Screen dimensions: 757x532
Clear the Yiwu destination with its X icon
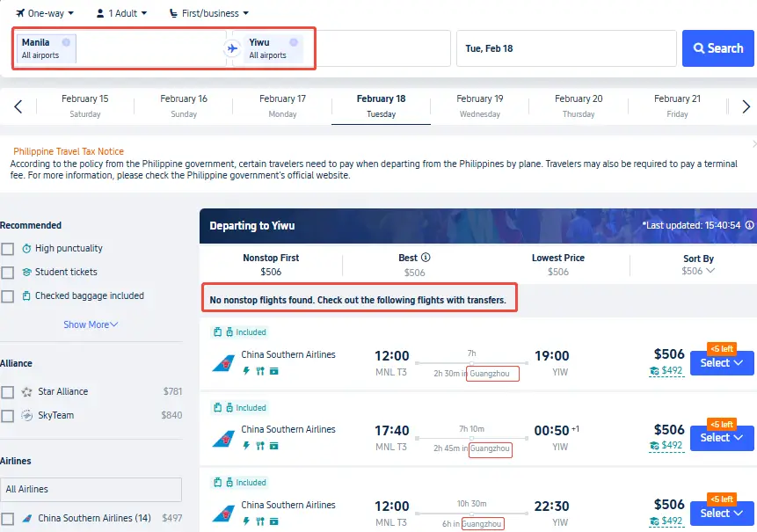[294, 42]
